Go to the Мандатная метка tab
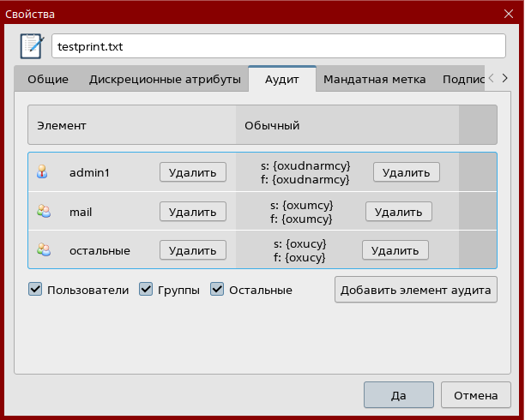The image size is (525, 420). pyautogui.click(x=374, y=80)
